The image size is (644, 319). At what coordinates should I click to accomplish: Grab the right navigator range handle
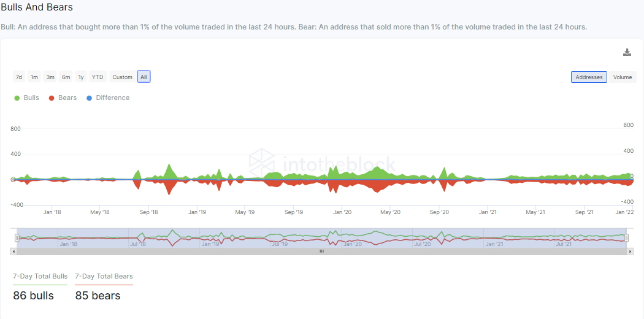click(x=626, y=237)
